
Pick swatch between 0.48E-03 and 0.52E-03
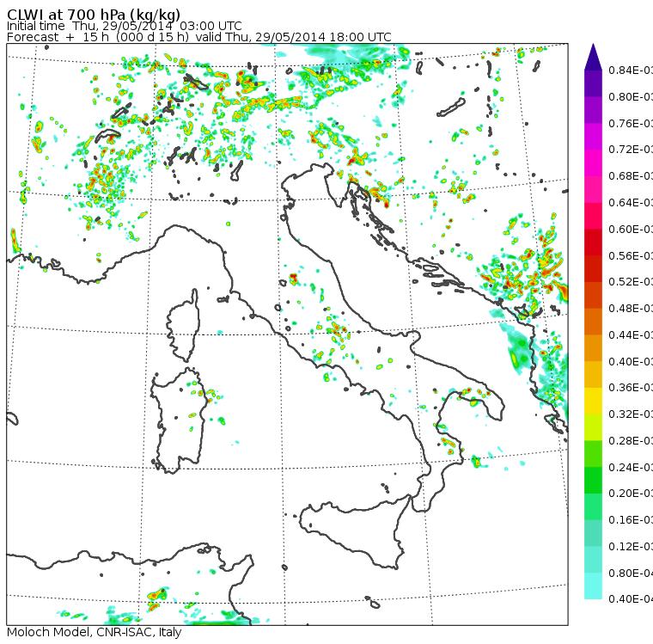593,295
